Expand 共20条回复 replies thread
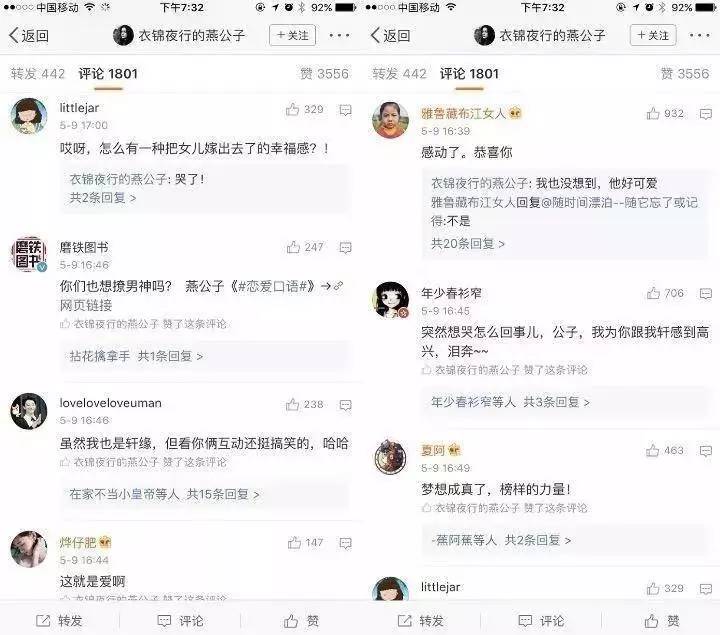Image resolution: width=720 pixels, height=635 pixels. [x=467, y=243]
